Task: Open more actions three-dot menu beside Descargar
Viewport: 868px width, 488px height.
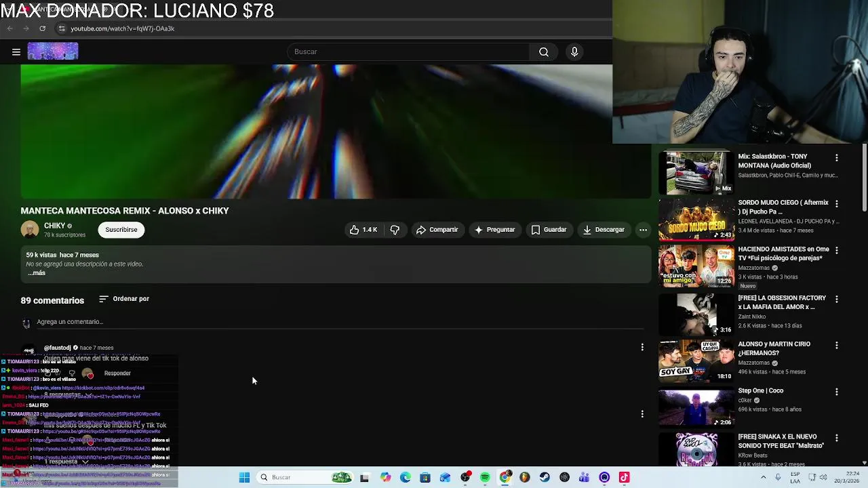Action: point(643,230)
